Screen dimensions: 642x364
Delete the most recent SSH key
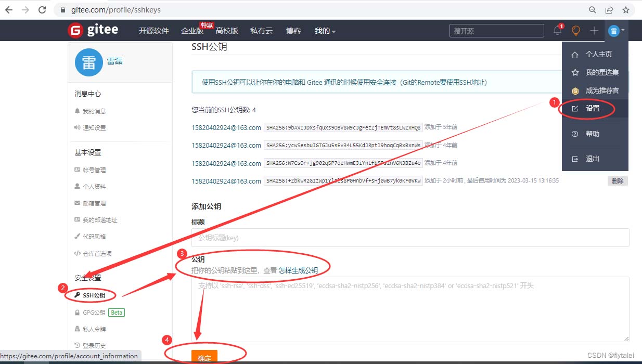618,181
